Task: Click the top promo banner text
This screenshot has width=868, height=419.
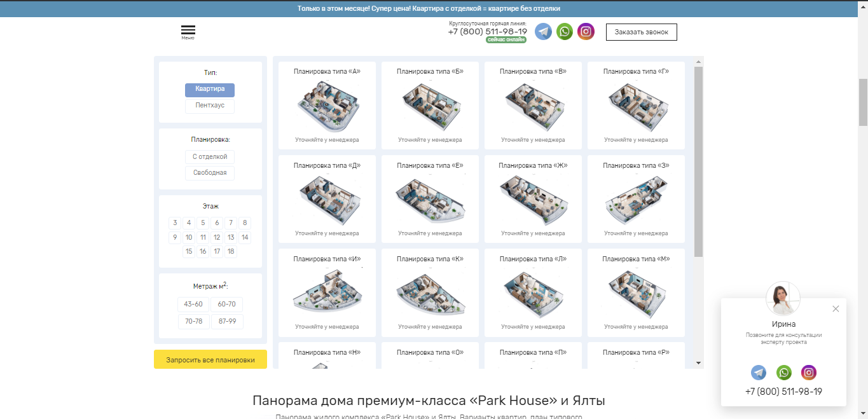Action: (429, 8)
